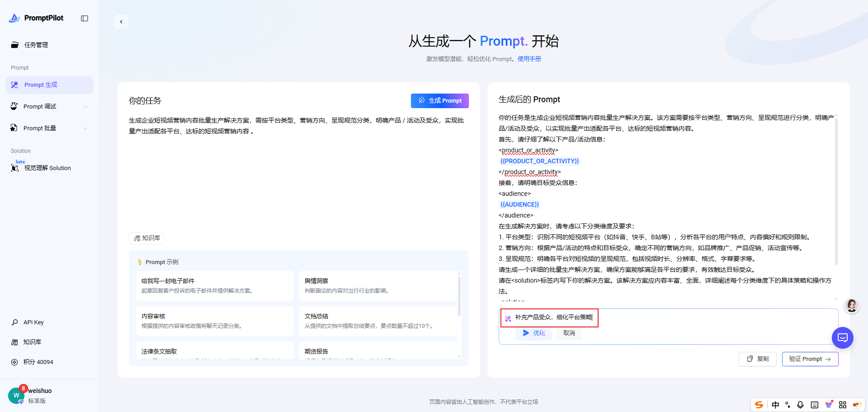Click the 验证 Prompt button
Viewport: 868px width, 412px height.
[810, 359]
